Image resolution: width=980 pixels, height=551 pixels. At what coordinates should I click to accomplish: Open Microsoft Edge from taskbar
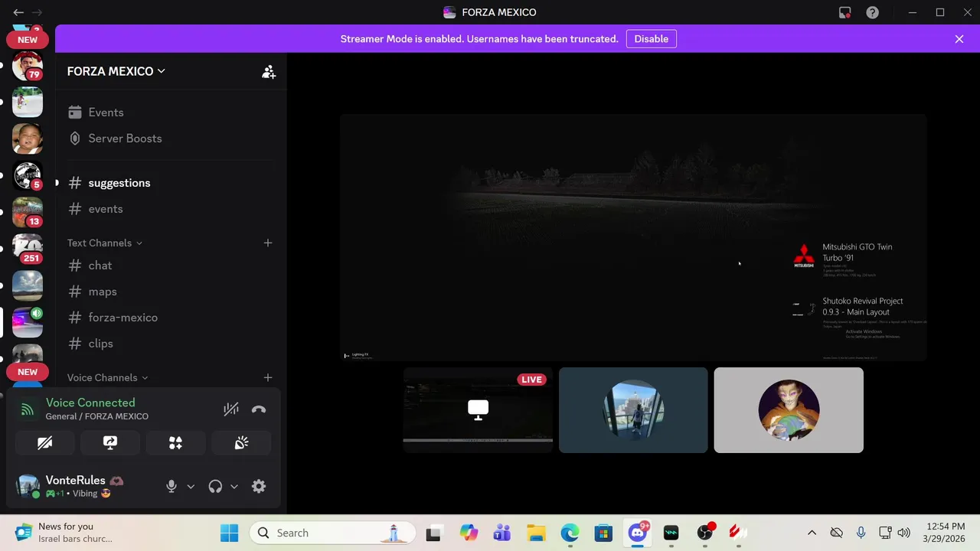[x=570, y=533]
